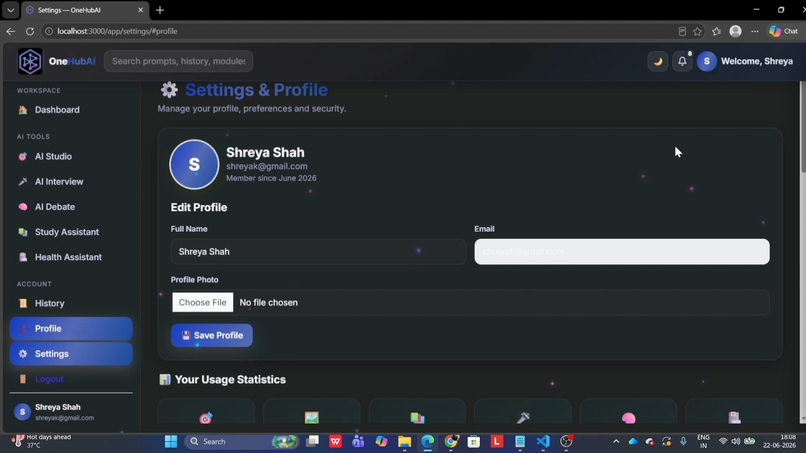806x453 pixels.
Task: Click the interview microphone statistics icon
Action: coord(523,418)
